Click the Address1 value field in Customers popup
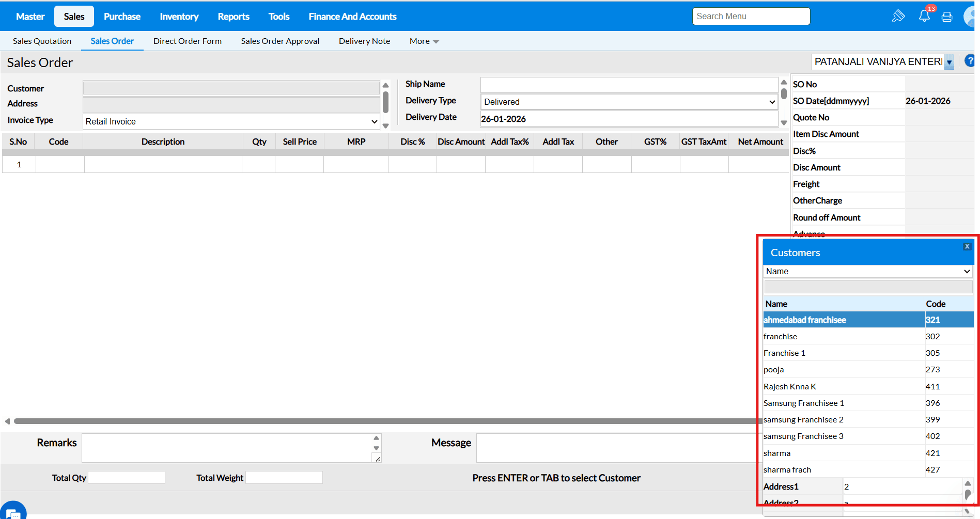 [x=902, y=486]
